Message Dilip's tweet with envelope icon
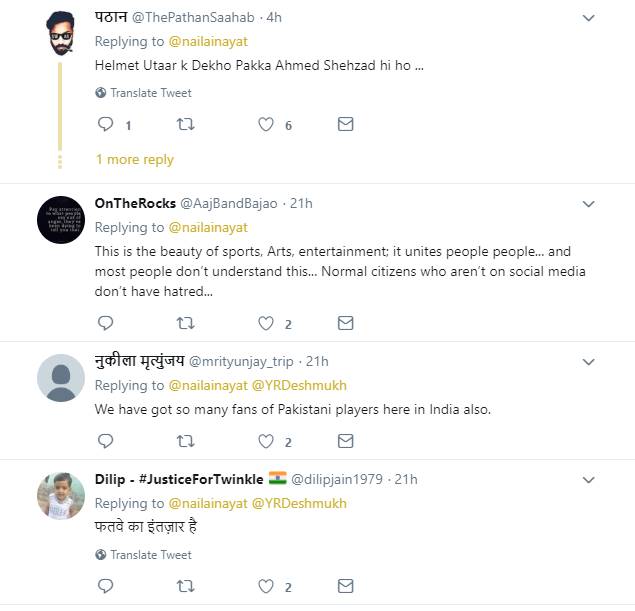The width and height of the screenshot is (635, 611). (345, 587)
